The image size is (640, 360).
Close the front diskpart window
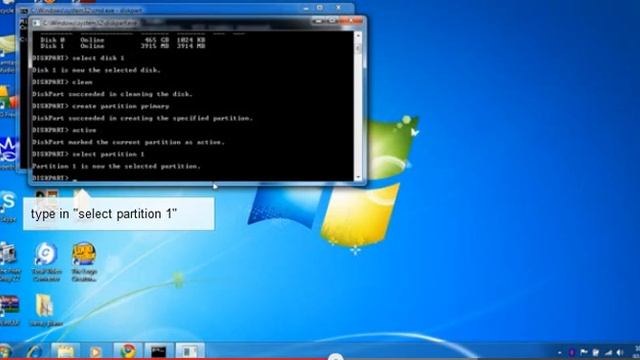tap(350, 20)
